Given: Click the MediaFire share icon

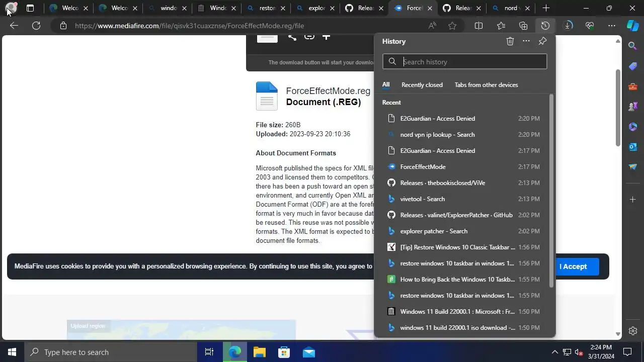Looking at the screenshot, I should click(x=292, y=36).
